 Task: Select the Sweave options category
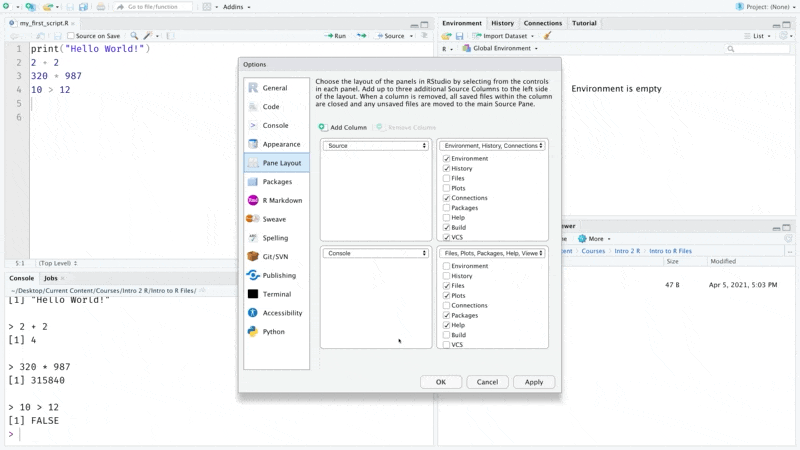276,219
